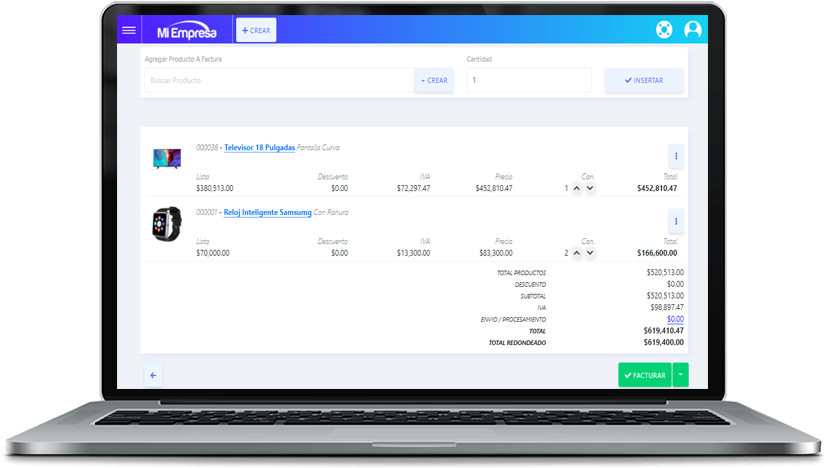
Task: Open the hamburger navigation menu
Action: coord(128,30)
